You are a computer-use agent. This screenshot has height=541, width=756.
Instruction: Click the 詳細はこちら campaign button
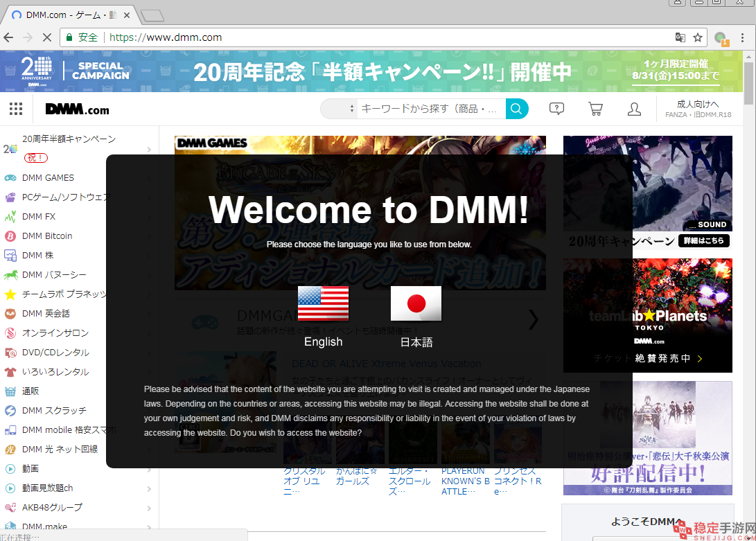(703, 240)
